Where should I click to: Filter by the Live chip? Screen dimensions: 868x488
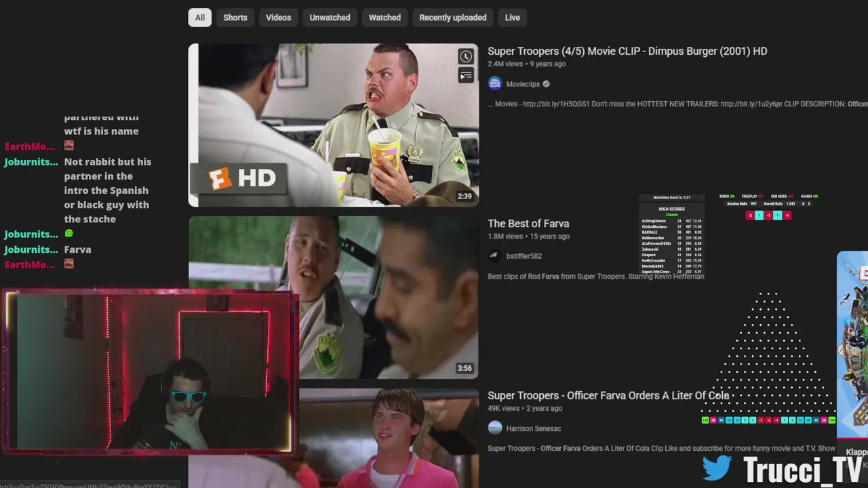(x=512, y=18)
